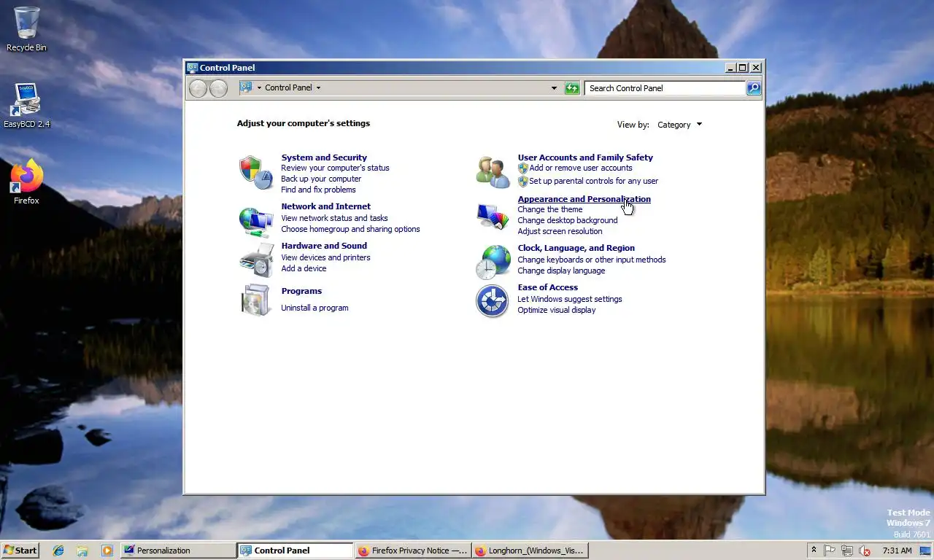This screenshot has width=934, height=560.
Task: Click Change desktop background link
Action: 568,220
